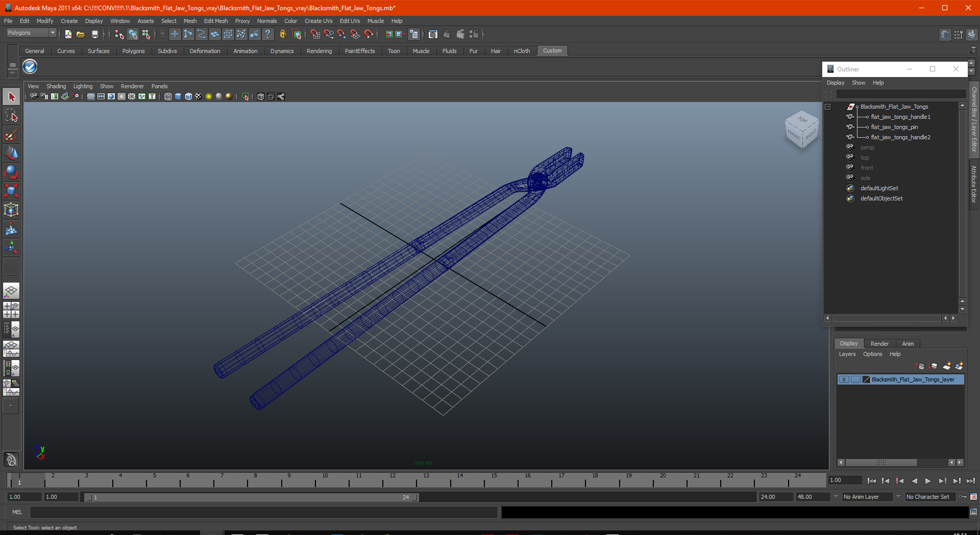The image size is (980, 535).
Task: Activate the Rotate tool sphere icon
Action: click(x=11, y=172)
